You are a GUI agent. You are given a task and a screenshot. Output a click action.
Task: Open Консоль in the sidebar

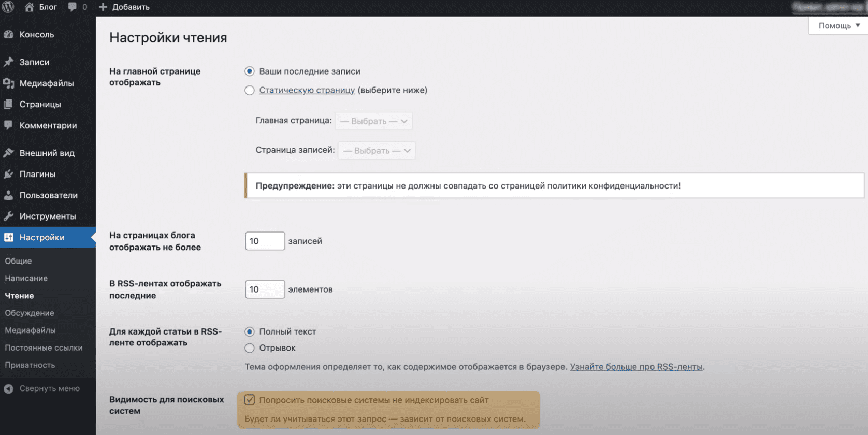(37, 34)
